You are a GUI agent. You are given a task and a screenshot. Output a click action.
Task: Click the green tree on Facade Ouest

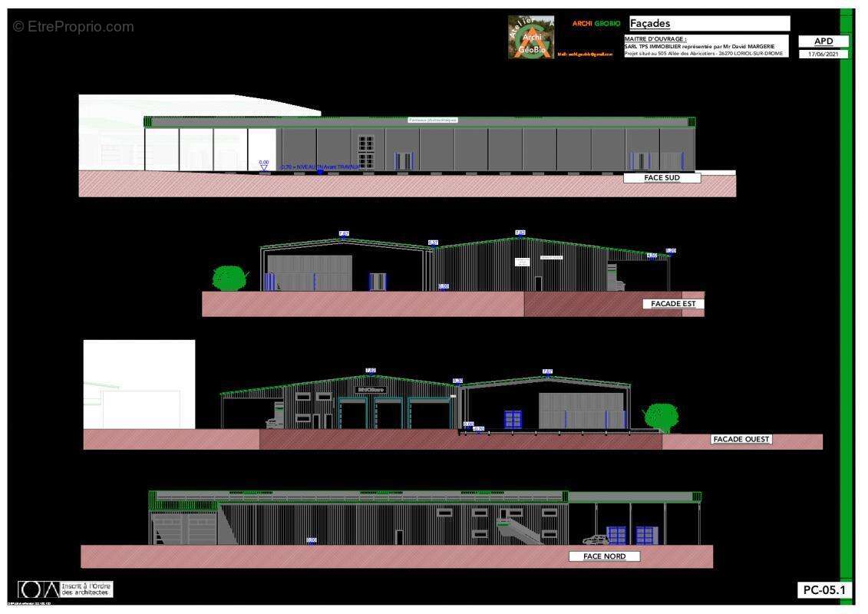tap(660, 417)
